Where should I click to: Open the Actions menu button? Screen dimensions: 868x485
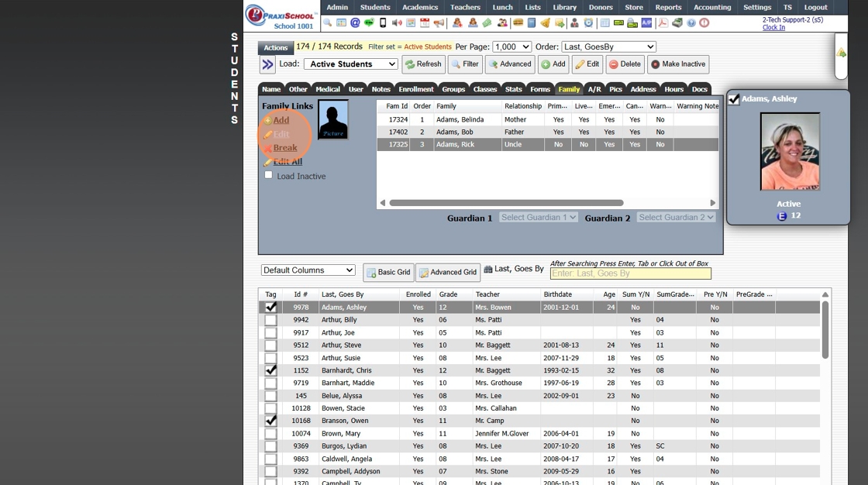point(276,47)
